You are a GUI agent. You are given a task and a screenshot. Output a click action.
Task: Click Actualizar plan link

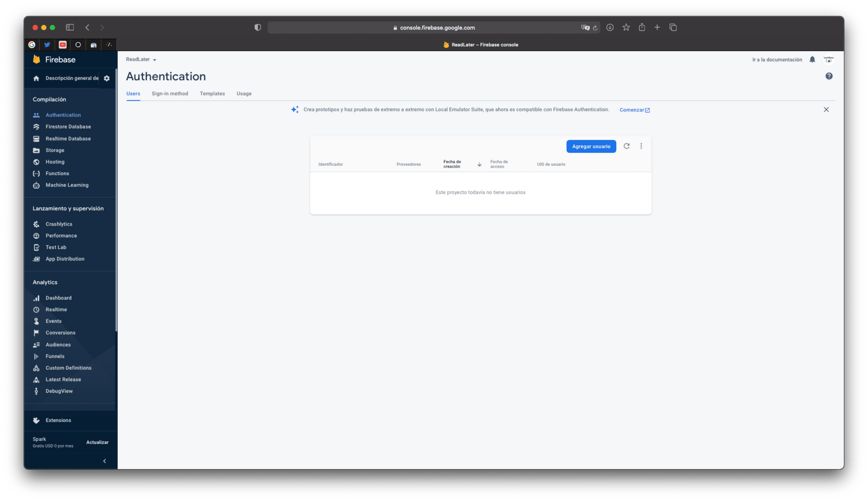click(97, 442)
